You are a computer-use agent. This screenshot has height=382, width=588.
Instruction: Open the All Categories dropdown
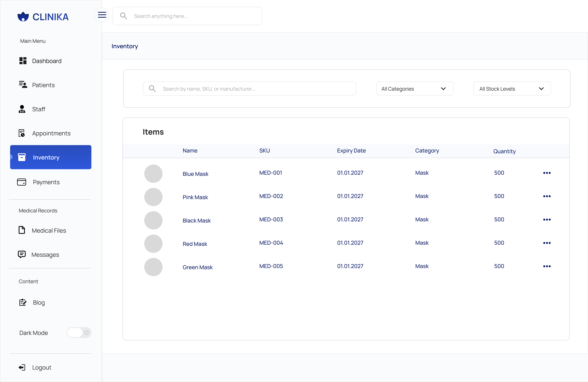pos(414,89)
